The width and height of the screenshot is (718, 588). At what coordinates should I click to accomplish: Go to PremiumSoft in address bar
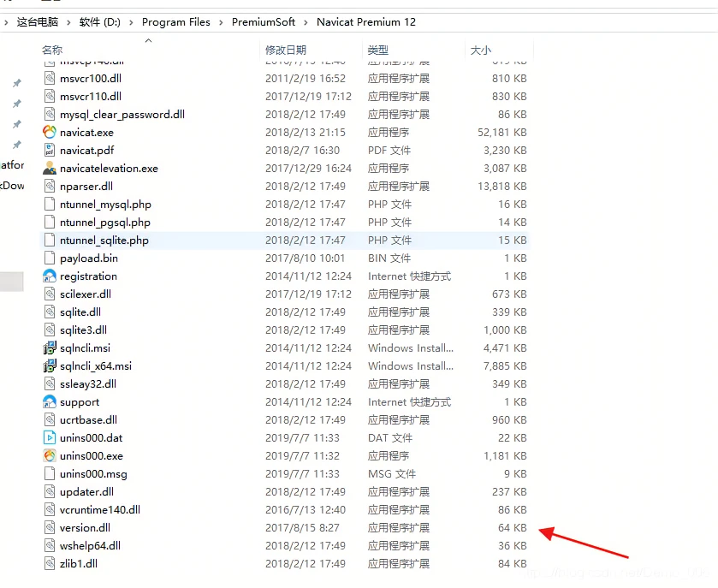coord(264,22)
